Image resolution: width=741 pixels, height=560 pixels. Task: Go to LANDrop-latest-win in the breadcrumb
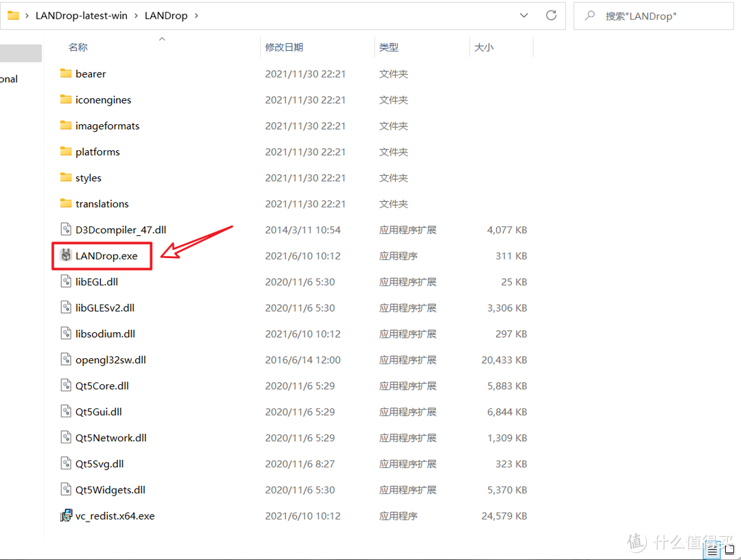(81, 16)
